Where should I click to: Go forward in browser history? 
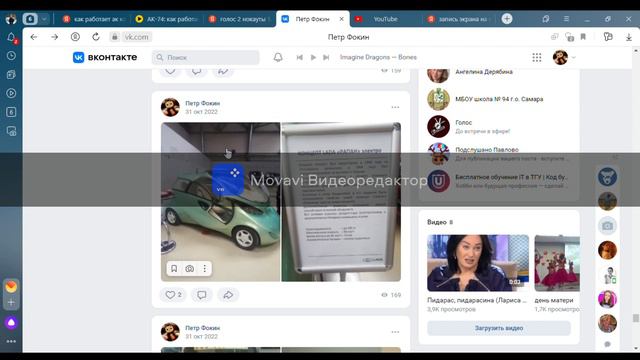pos(55,37)
